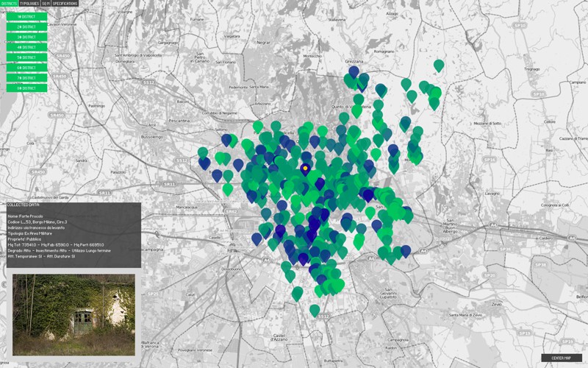This screenshot has width=588, height=368.
Task: Click the Codice Borgo Milano line
Action: tap(37, 222)
